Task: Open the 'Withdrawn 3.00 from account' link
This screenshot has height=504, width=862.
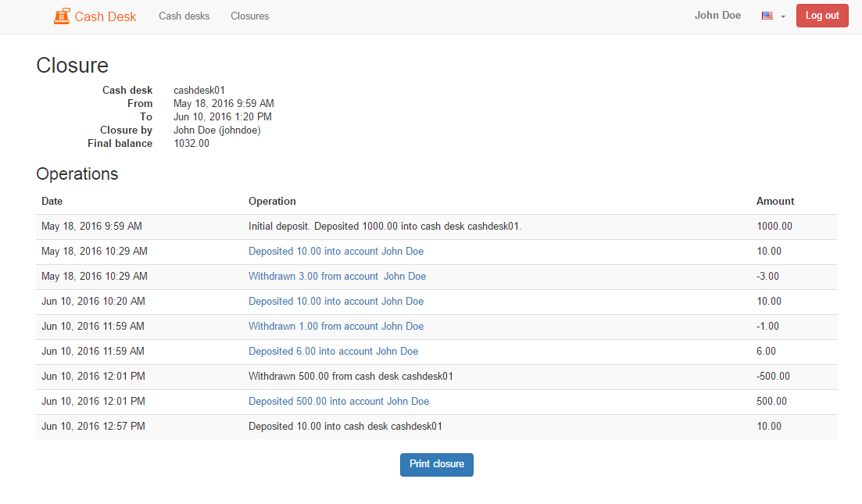Action: tap(337, 277)
